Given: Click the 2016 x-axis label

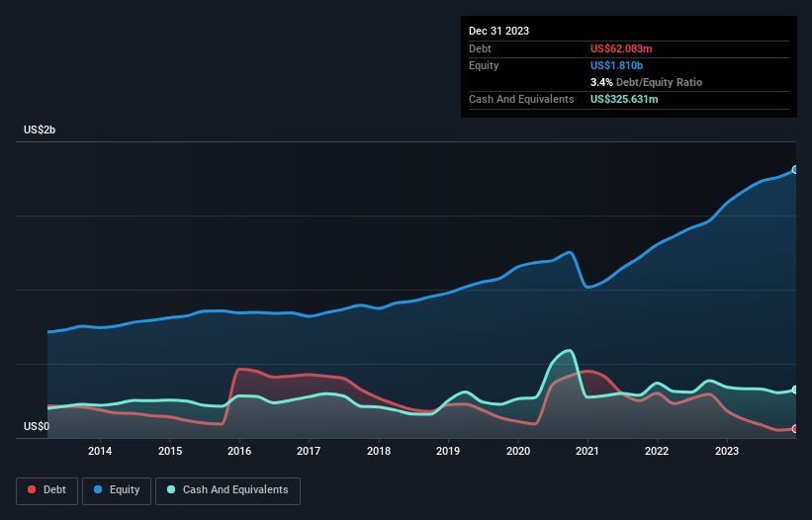Looking at the screenshot, I should click(239, 451).
